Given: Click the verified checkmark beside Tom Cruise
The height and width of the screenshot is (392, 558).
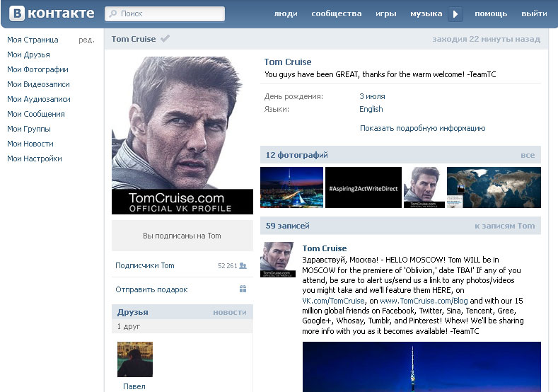Looking at the screenshot, I should pos(165,39).
